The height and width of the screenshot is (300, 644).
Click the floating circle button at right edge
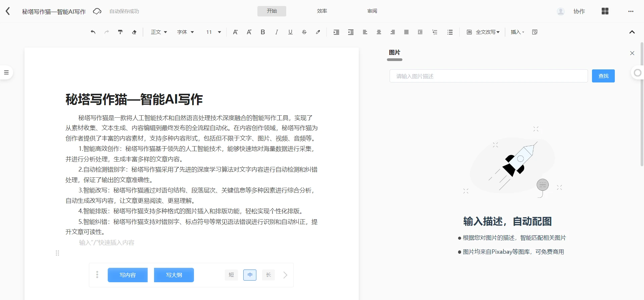pyautogui.click(x=637, y=73)
